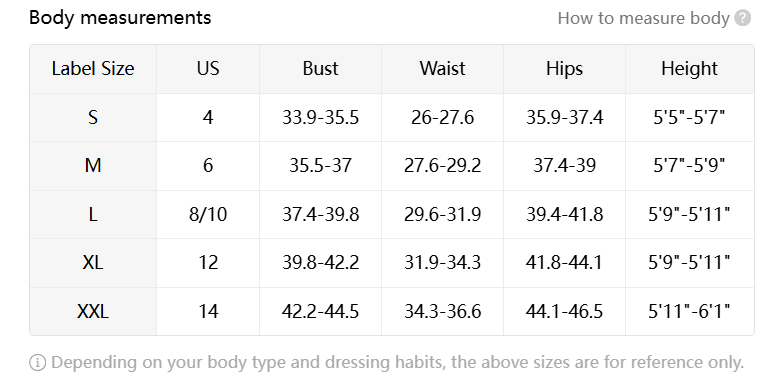The image size is (781, 391).
Task: Select the 8/10 US size cell
Action: click(x=208, y=214)
